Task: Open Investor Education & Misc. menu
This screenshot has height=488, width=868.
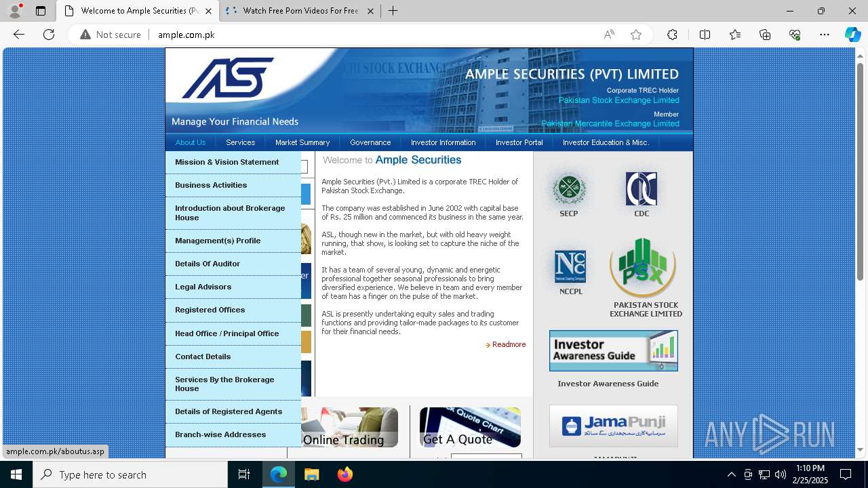Action: click(x=606, y=142)
